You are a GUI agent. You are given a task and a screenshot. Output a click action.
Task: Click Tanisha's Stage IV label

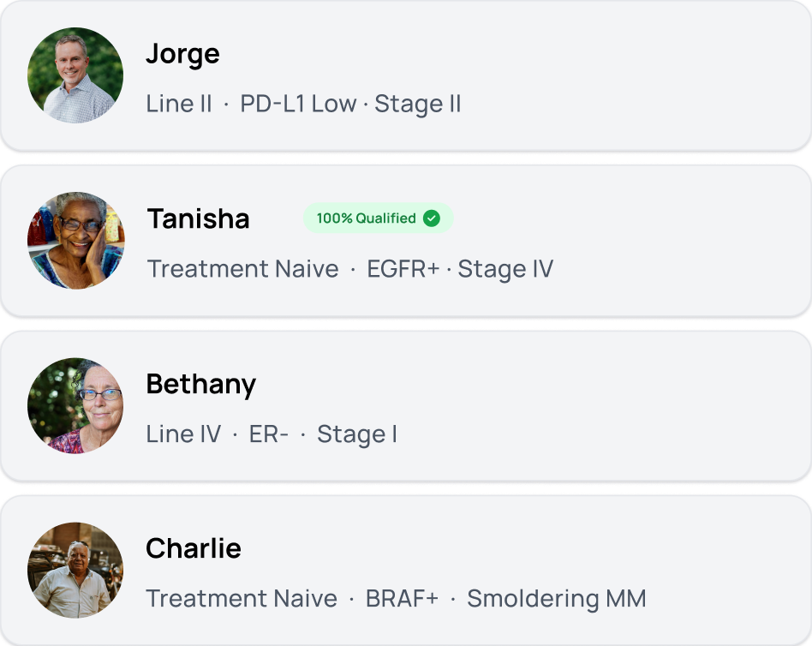pos(505,269)
